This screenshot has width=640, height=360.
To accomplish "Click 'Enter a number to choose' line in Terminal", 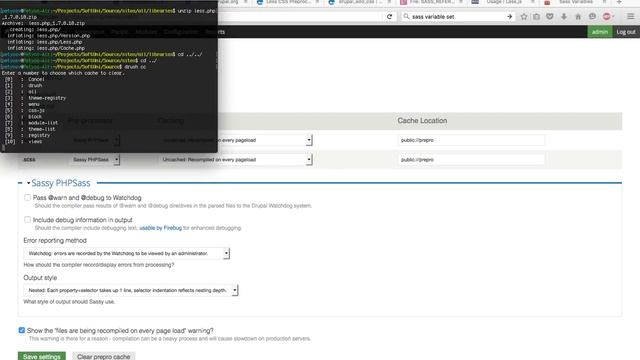I will point(63,73).
